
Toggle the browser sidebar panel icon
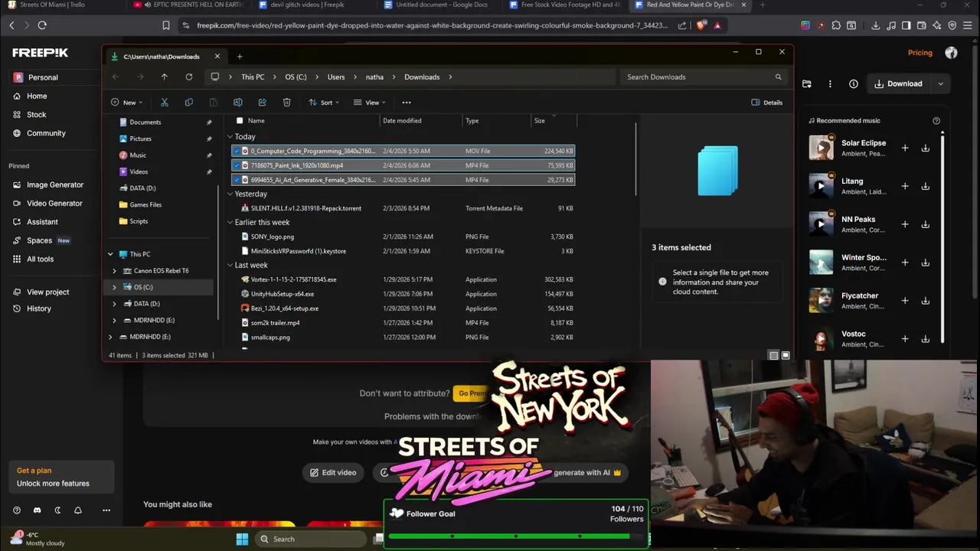pyautogui.click(x=906, y=25)
